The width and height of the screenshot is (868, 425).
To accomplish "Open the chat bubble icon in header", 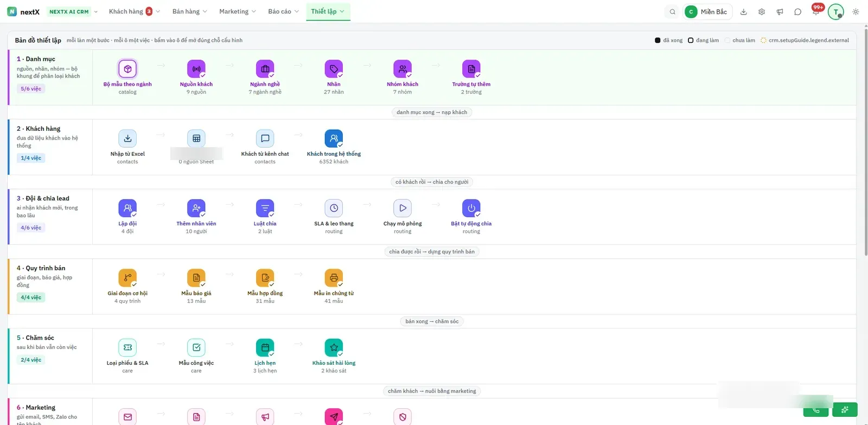I will tap(797, 12).
